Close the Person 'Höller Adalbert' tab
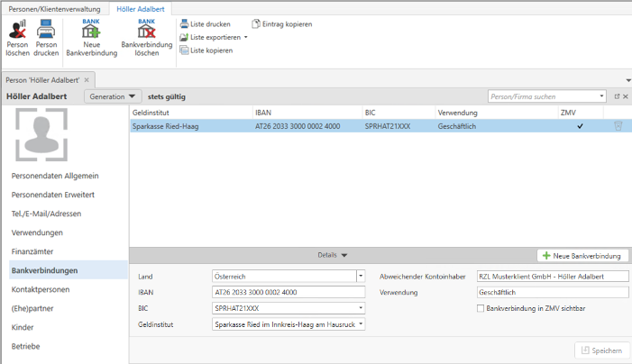This screenshot has width=632, height=364. (x=87, y=80)
